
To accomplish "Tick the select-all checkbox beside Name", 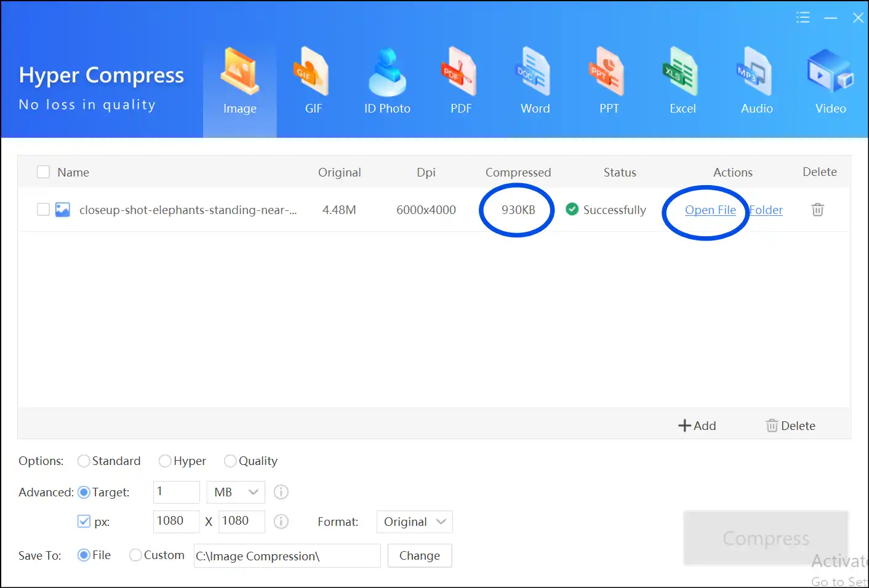I will 43,172.
